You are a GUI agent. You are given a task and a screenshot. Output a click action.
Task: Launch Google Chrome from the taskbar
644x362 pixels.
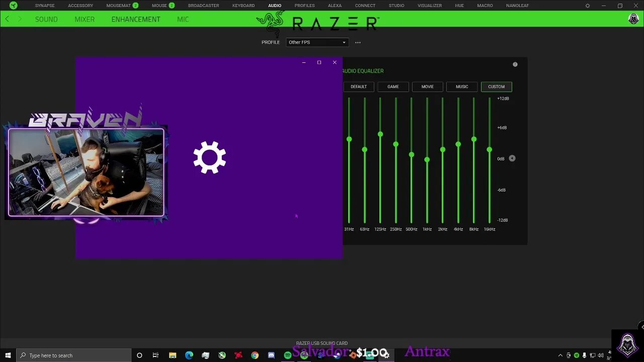255,355
